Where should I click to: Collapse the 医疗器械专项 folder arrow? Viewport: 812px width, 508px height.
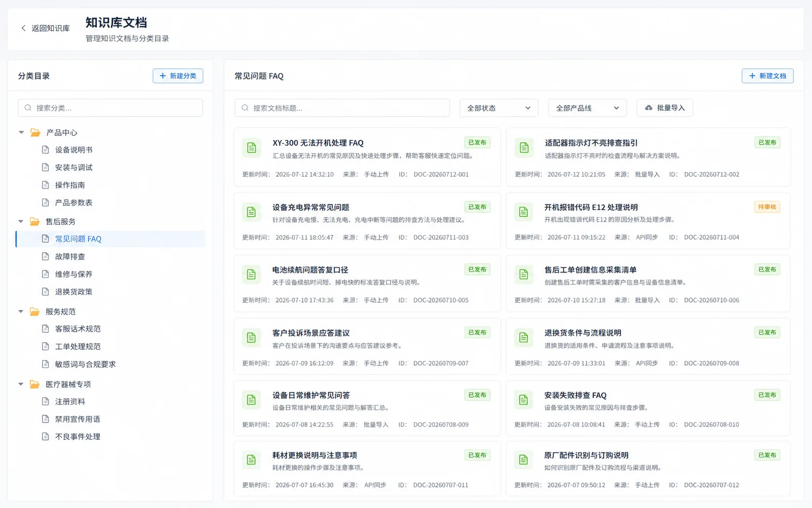click(21, 384)
